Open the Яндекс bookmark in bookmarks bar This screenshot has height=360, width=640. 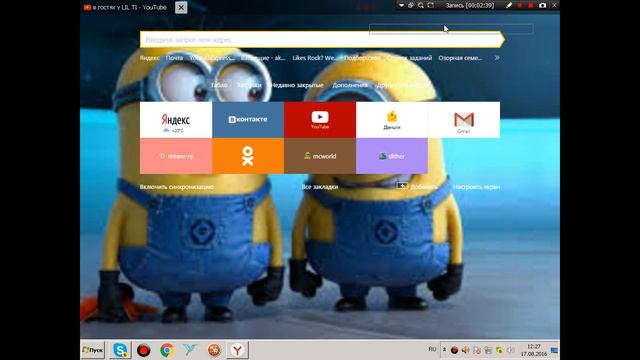click(149, 58)
